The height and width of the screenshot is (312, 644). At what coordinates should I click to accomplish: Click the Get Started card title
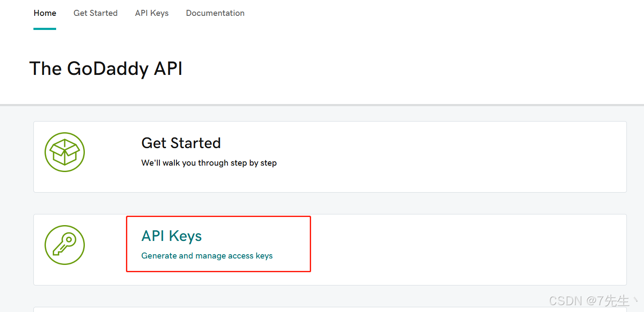coord(181,143)
